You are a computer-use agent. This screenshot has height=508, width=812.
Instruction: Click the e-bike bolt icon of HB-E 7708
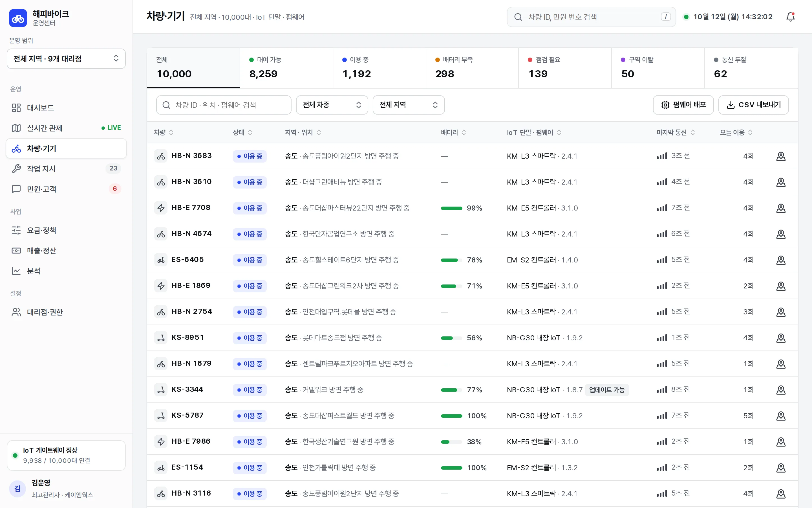point(161,208)
